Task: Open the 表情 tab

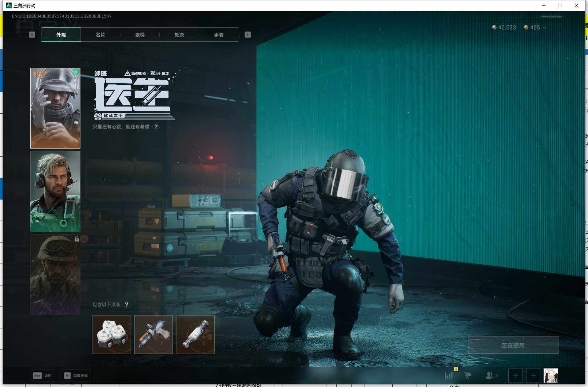Action: coord(140,35)
